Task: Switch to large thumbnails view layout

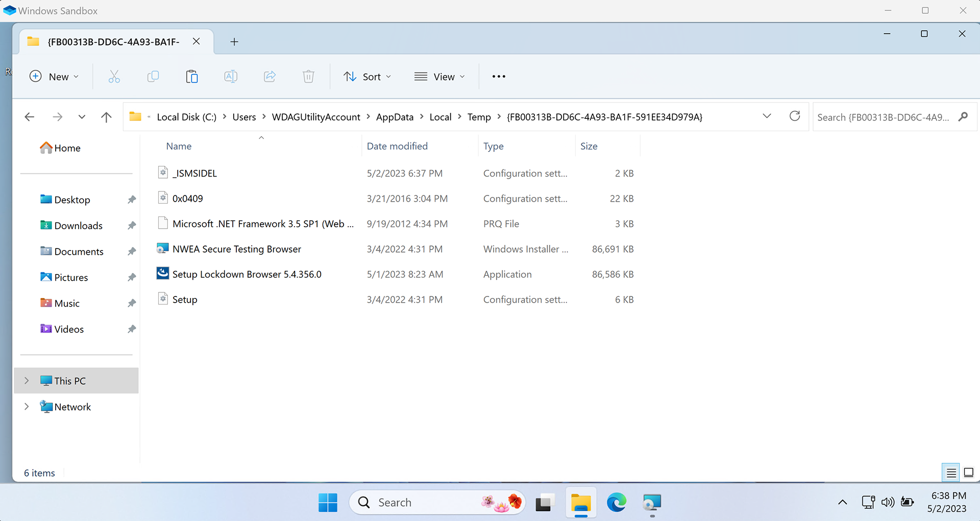Action: [x=968, y=473]
